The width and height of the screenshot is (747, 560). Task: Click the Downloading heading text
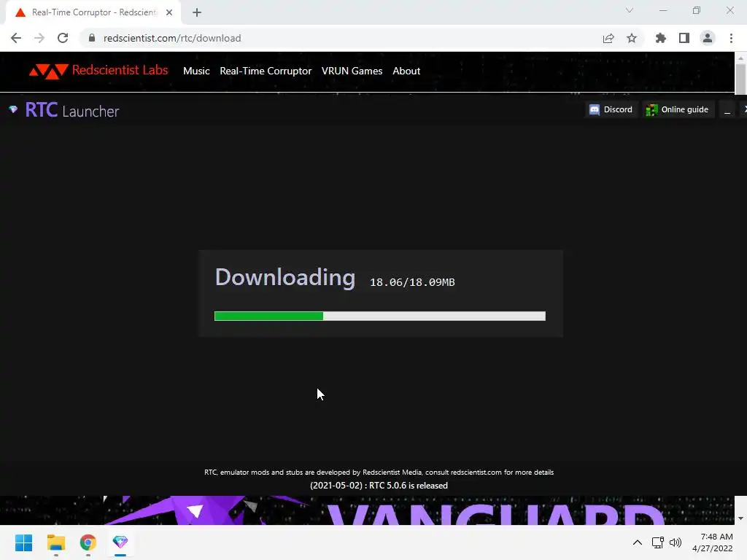(285, 278)
